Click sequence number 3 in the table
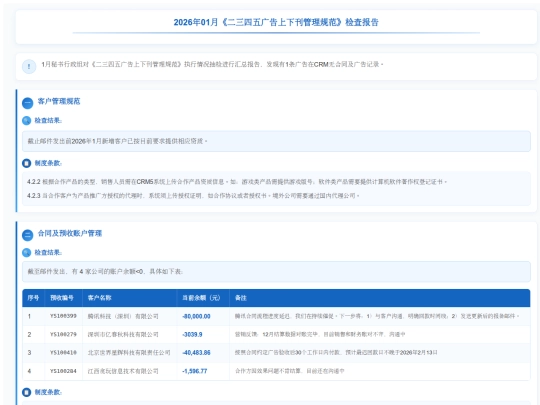 (x=29, y=353)
